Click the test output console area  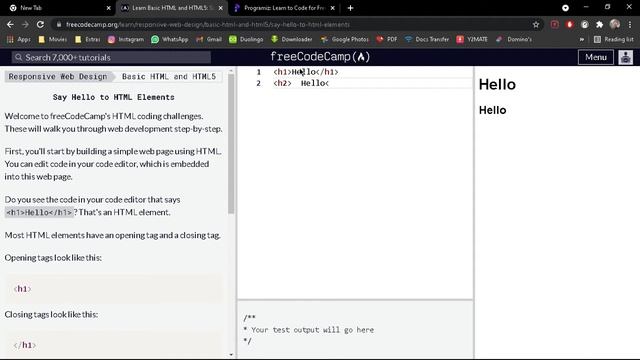355,329
